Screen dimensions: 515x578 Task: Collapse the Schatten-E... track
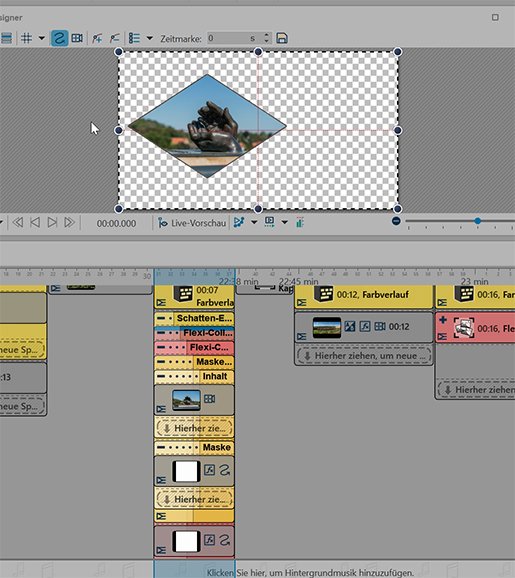[161, 318]
